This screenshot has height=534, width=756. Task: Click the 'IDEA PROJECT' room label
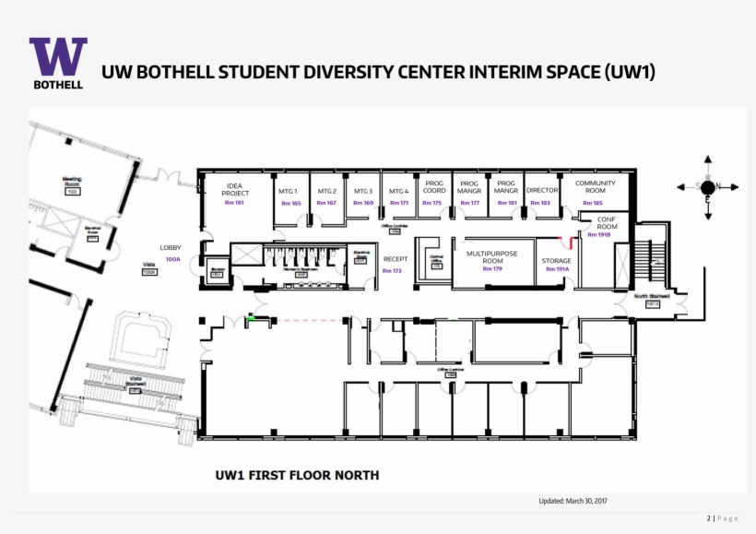coord(235,189)
